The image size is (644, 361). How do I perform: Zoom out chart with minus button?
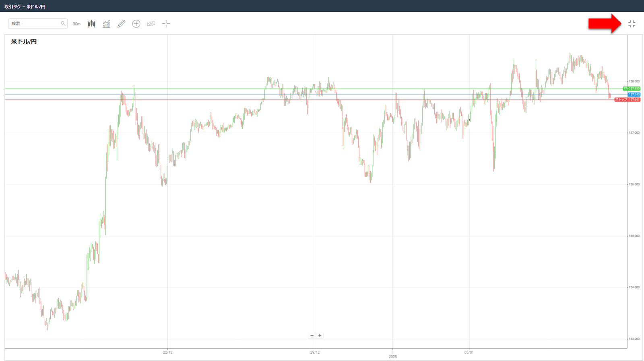[x=312, y=335]
